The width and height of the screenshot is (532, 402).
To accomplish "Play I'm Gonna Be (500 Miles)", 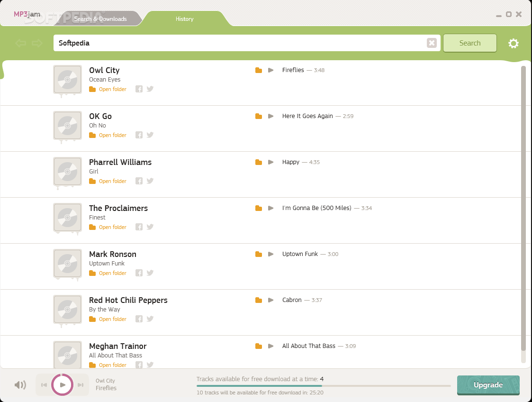I will [x=271, y=208].
